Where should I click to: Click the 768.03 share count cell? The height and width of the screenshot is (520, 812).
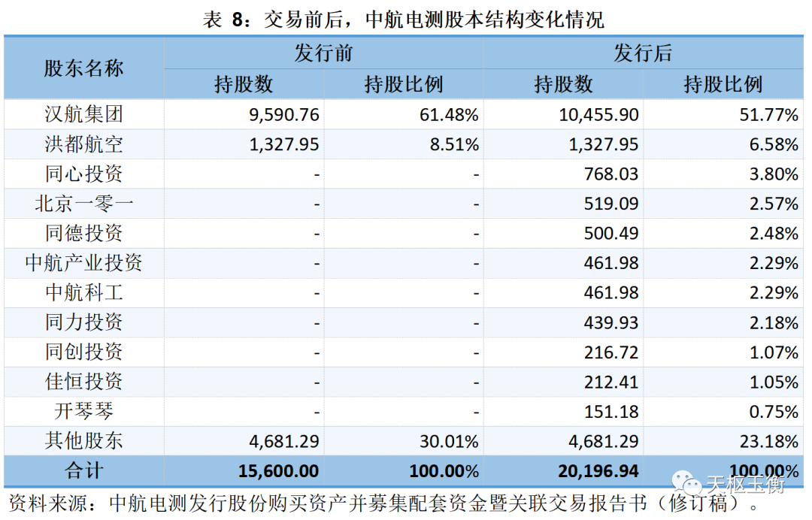(x=611, y=174)
